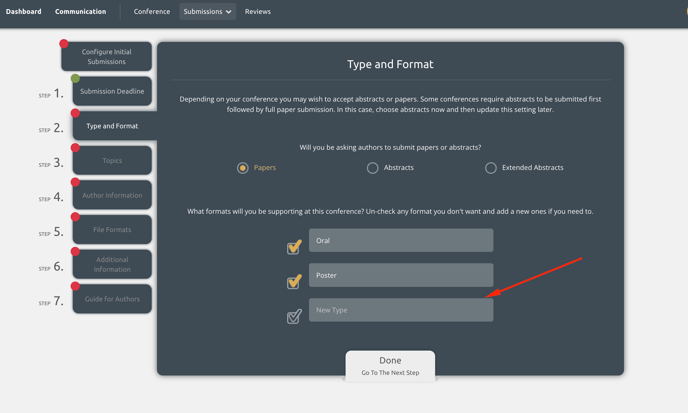Open the Author Information step
This screenshot has width=688, height=413.
112,195
